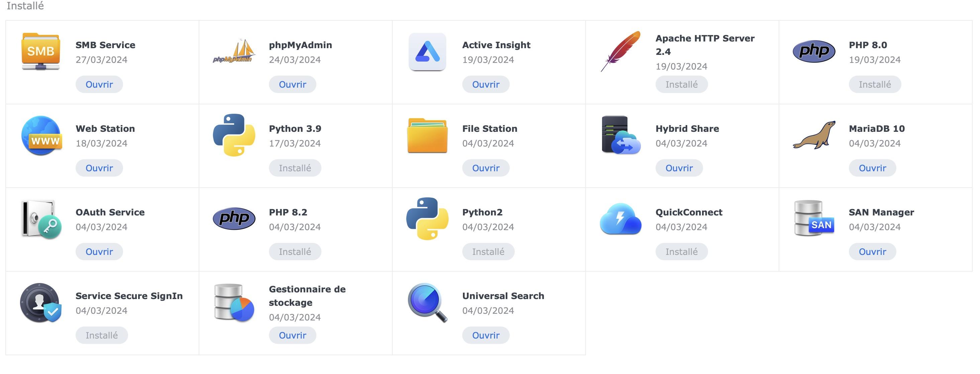Select the Service Secure SignIn title

129,296
